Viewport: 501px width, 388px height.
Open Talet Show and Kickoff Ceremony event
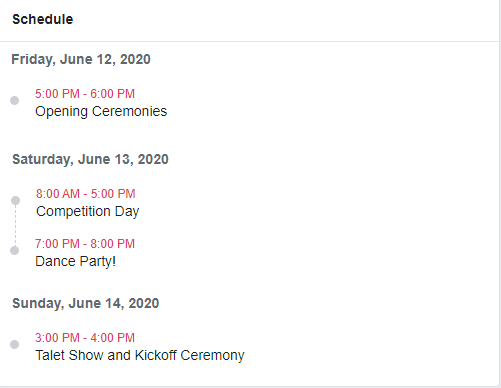pos(140,355)
